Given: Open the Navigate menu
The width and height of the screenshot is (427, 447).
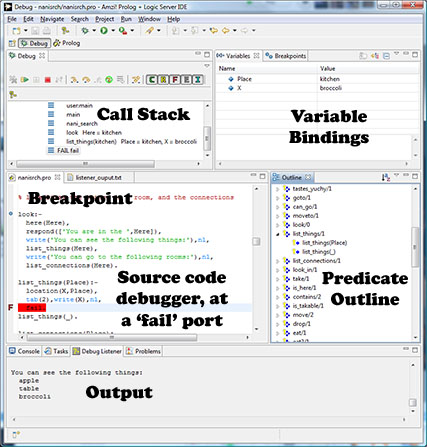Looking at the screenshot, I should coord(52,19).
